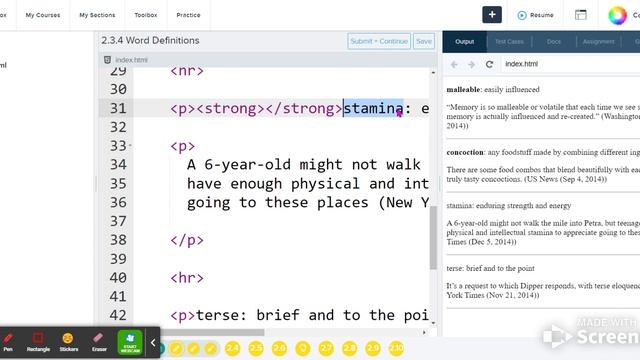
Task: Switch to the Test Cases tab
Action: pyautogui.click(x=509, y=42)
